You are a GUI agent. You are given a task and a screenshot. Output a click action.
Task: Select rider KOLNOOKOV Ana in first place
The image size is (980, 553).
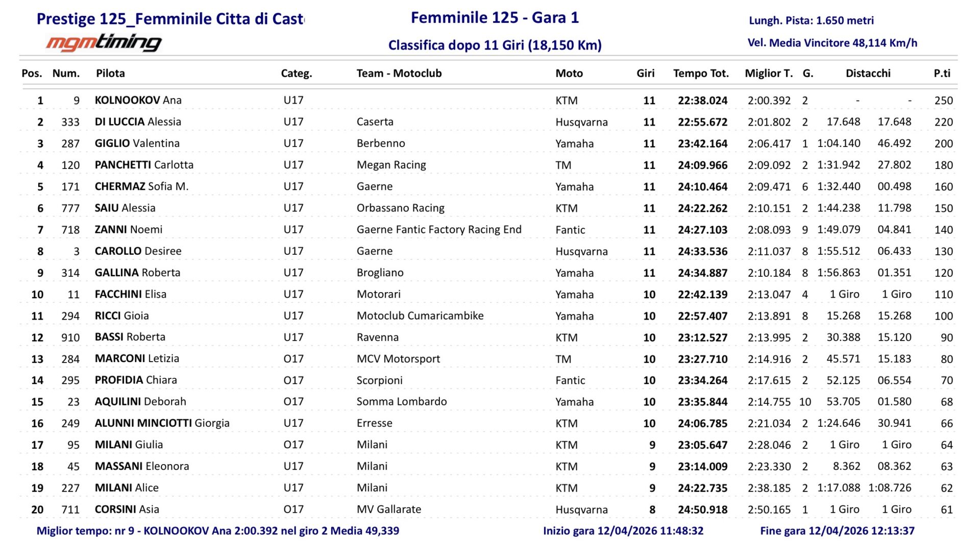138,100
